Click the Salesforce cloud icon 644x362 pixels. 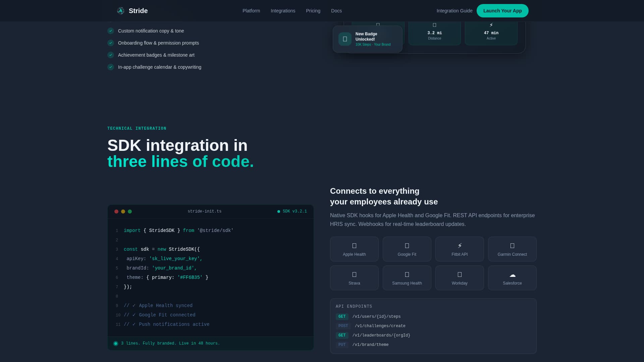pyautogui.click(x=512, y=275)
